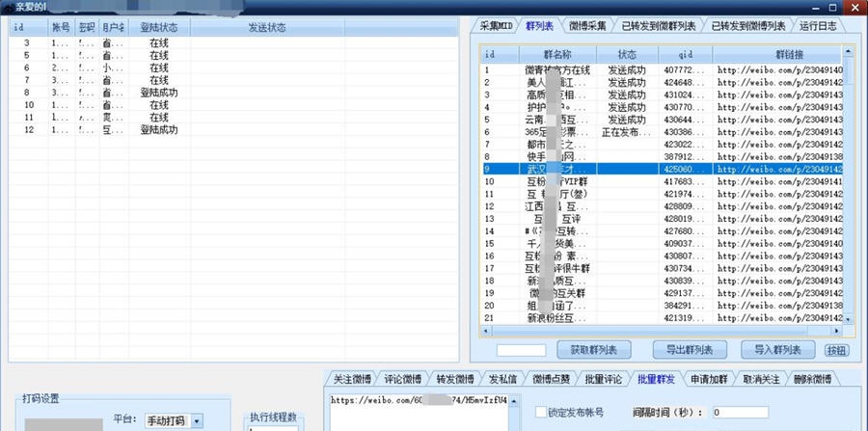Click the 获取群列表 button

coord(593,350)
